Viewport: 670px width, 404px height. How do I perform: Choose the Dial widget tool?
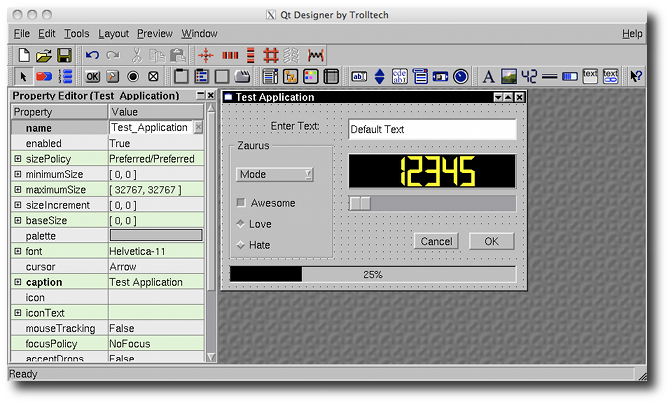pos(460,76)
